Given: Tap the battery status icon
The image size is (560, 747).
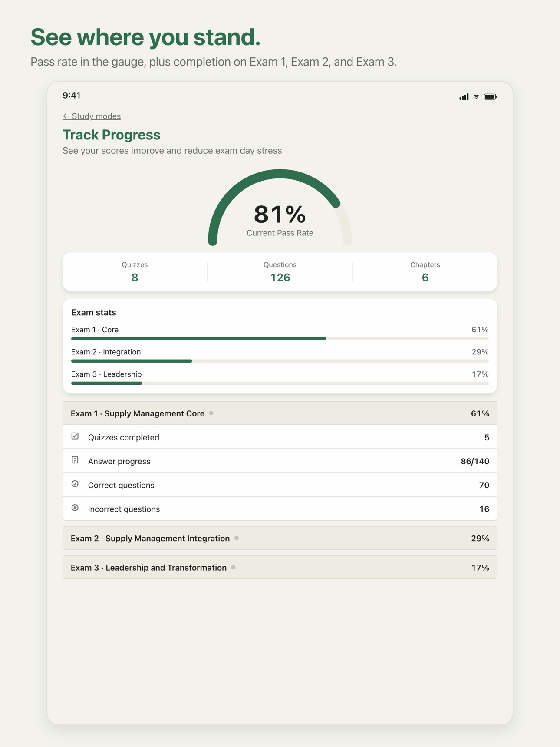Looking at the screenshot, I should (490, 96).
